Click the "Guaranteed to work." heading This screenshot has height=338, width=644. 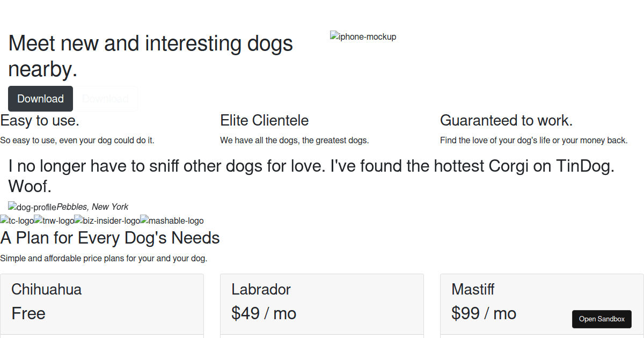pyautogui.click(x=506, y=121)
